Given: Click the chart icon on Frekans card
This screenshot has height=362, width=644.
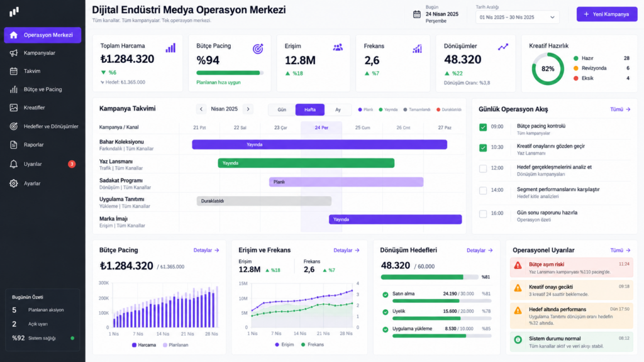Looking at the screenshot, I should pyautogui.click(x=417, y=49).
